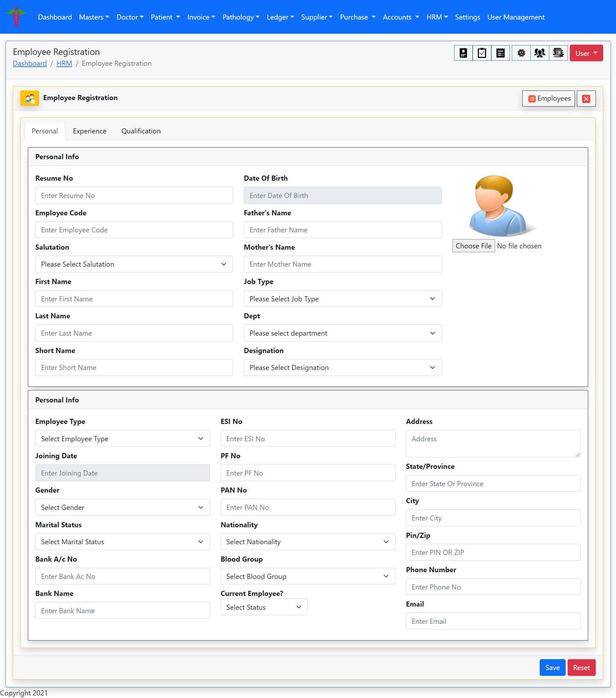
Task: Click the Dashboard breadcrumb link
Action: (x=30, y=64)
